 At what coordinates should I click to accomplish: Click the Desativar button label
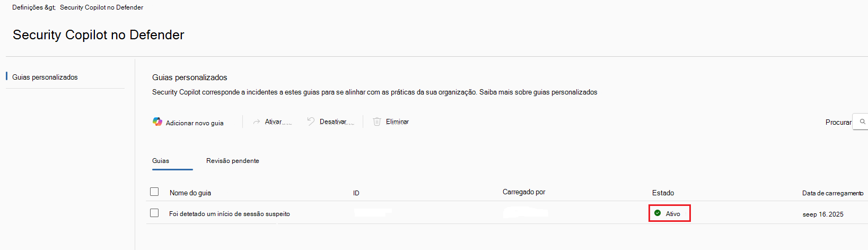pyautogui.click(x=333, y=122)
